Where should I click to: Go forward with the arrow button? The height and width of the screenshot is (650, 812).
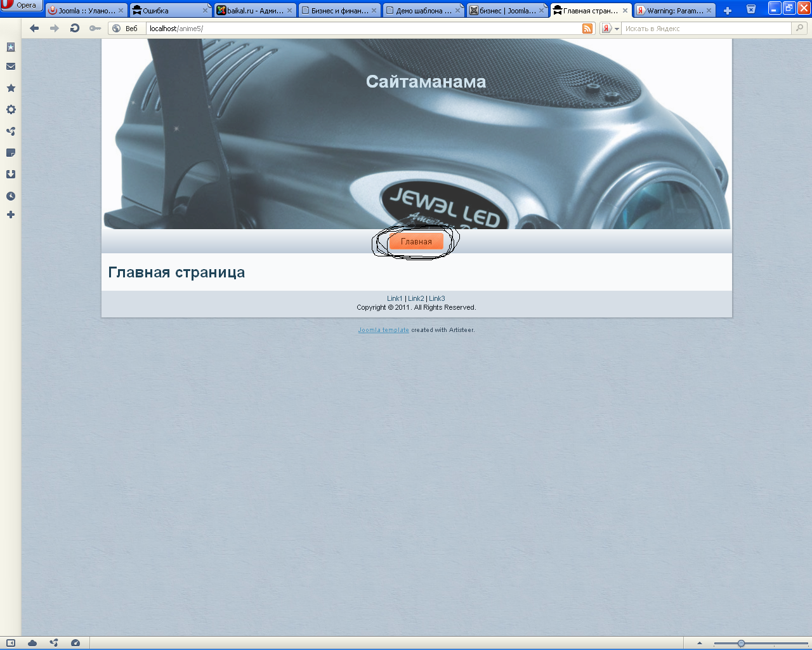coord(55,29)
